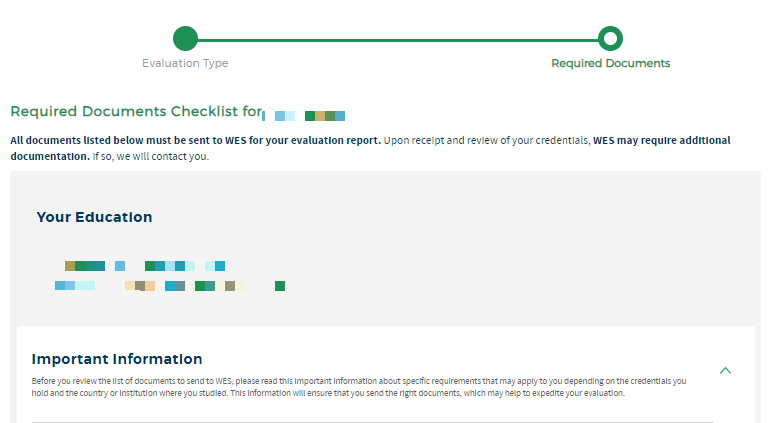Click the green progress line between steps
The image size is (769, 423).
pyautogui.click(x=398, y=40)
